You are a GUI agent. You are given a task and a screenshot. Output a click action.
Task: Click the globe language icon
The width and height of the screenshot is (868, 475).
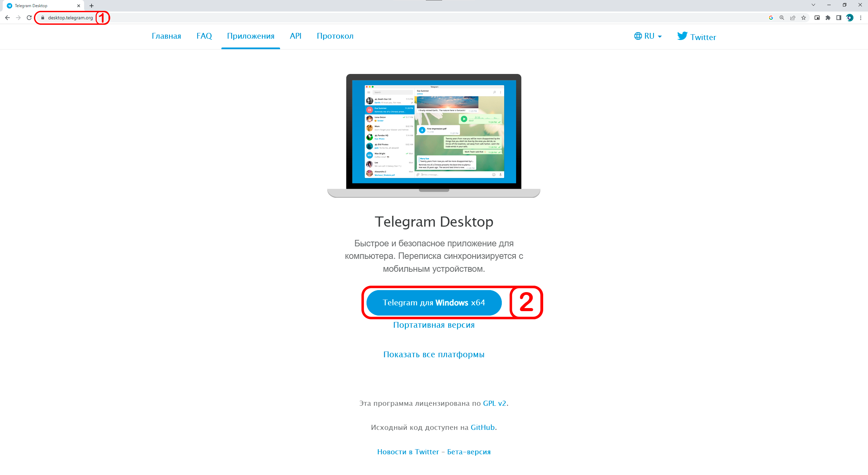[638, 36]
